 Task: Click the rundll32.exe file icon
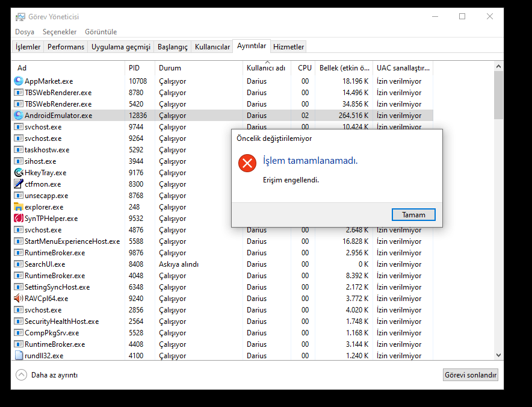tap(18, 355)
